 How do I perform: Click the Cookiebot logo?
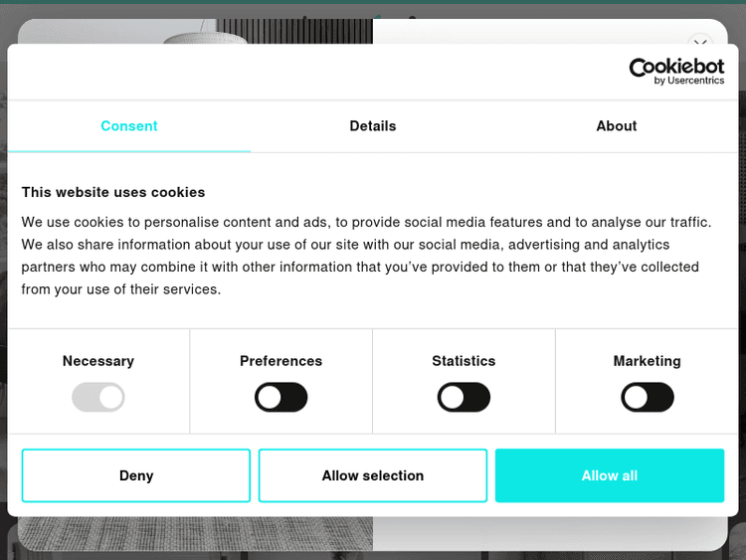pos(676,67)
